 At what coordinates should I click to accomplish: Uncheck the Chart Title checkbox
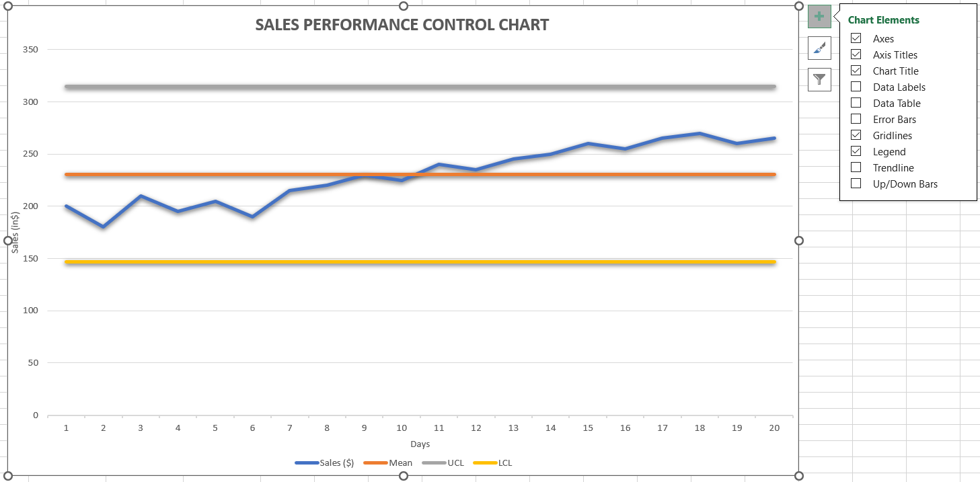[x=856, y=71]
